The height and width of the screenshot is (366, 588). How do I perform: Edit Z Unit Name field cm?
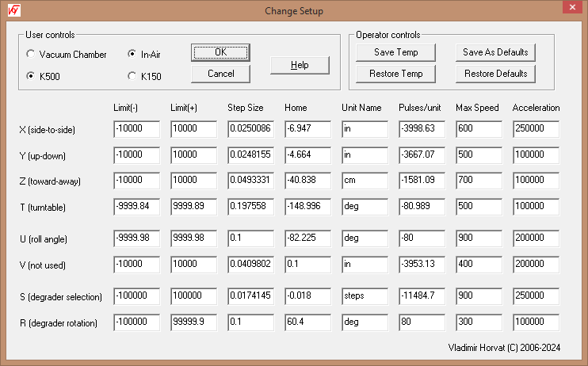point(365,181)
